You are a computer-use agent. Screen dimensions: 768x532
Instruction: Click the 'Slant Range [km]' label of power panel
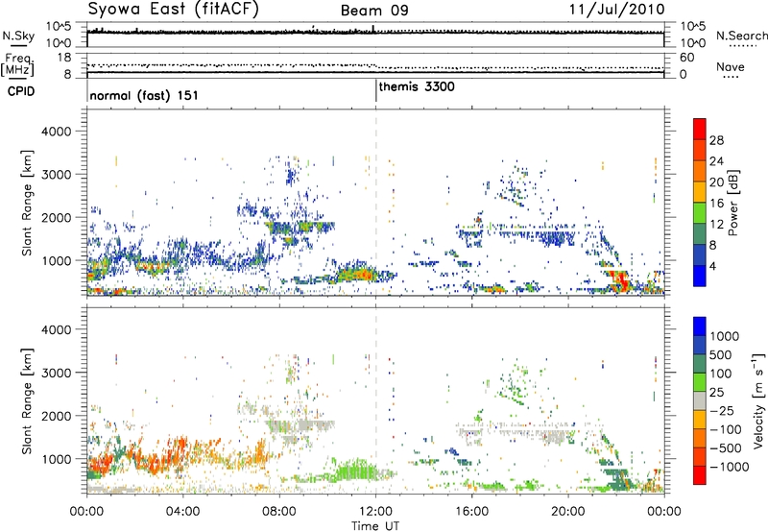(27, 203)
